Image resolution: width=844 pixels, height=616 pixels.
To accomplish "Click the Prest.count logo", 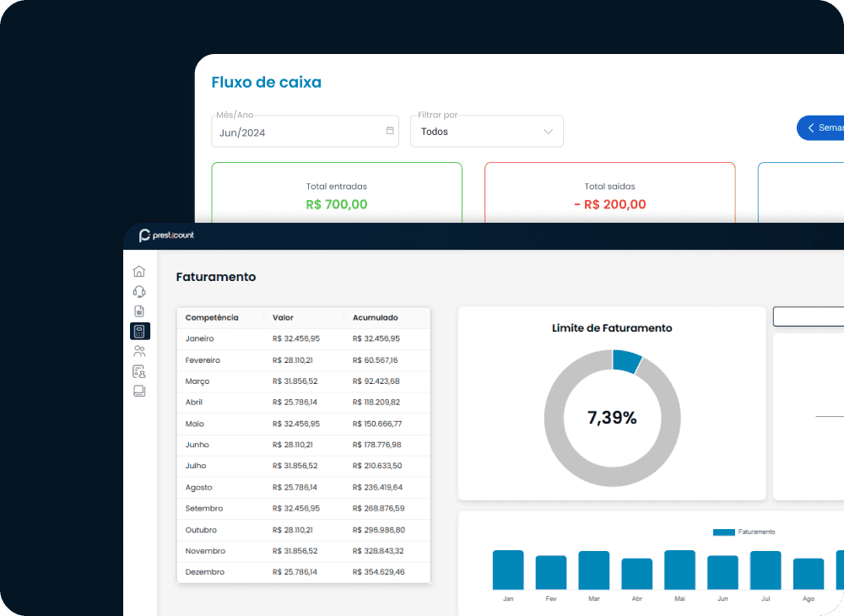I will pyautogui.click(x=166, y=235).
